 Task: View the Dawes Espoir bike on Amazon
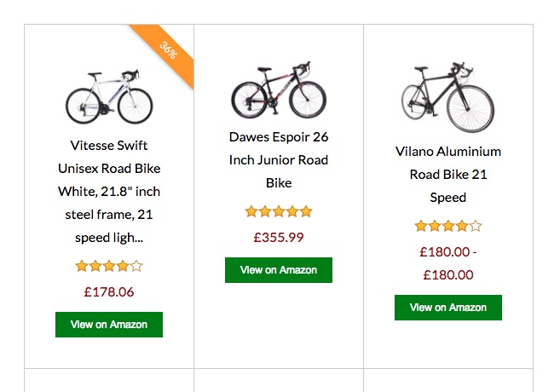(x=279, y=270)
